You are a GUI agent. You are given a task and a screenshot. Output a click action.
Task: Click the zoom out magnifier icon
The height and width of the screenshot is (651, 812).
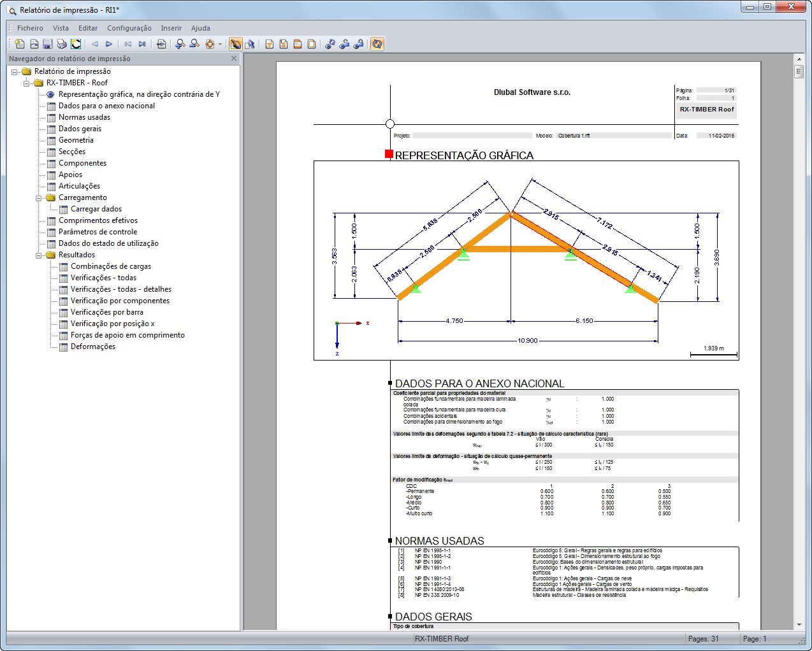tap(194, 44)
